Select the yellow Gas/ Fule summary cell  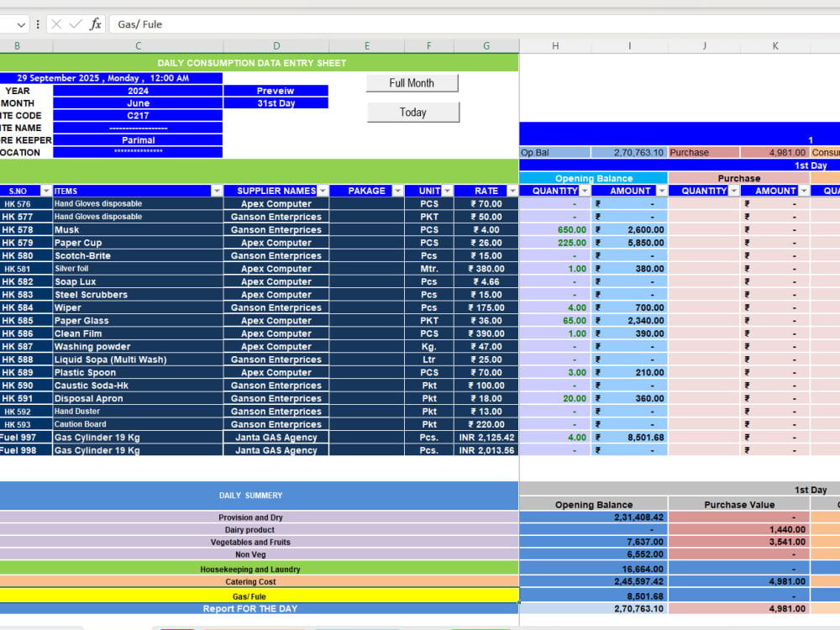[x=259, y=596]
